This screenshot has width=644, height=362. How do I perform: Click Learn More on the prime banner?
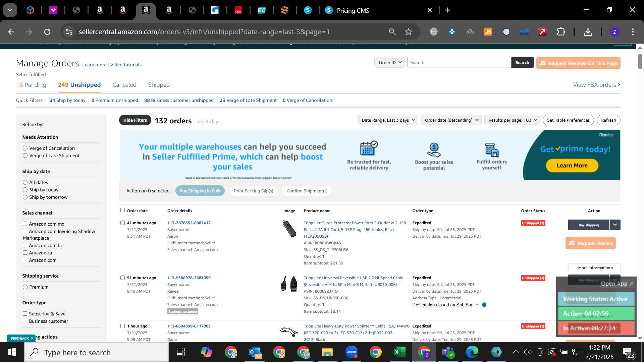[x=572, y=165]
